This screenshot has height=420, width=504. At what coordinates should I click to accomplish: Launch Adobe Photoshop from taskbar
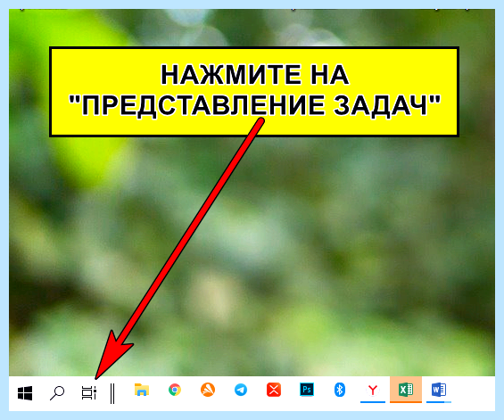coord(307,390)
